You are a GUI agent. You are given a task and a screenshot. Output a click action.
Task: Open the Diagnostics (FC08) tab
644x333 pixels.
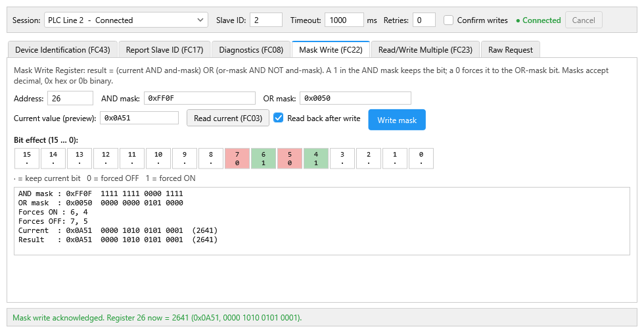coord(251,50)
